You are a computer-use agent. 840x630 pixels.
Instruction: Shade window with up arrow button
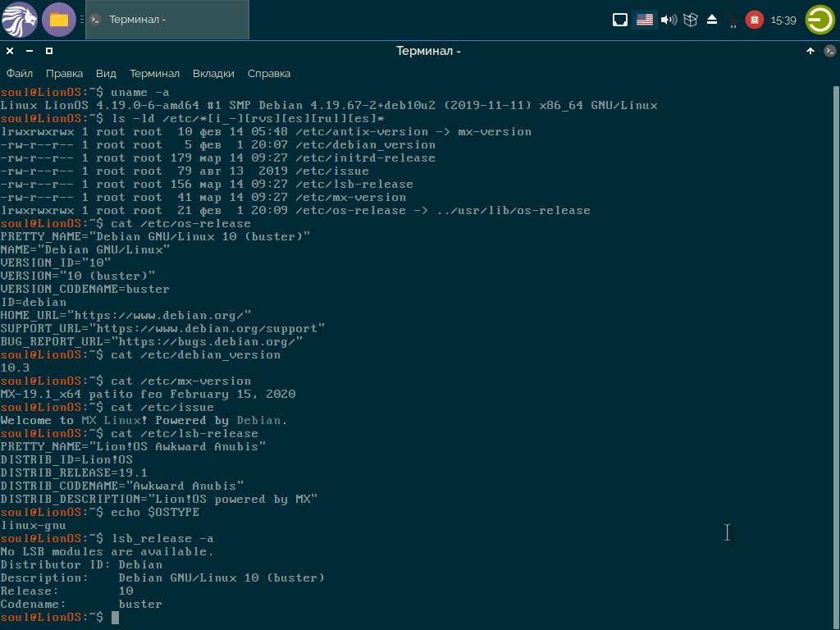tap(810, 51)
